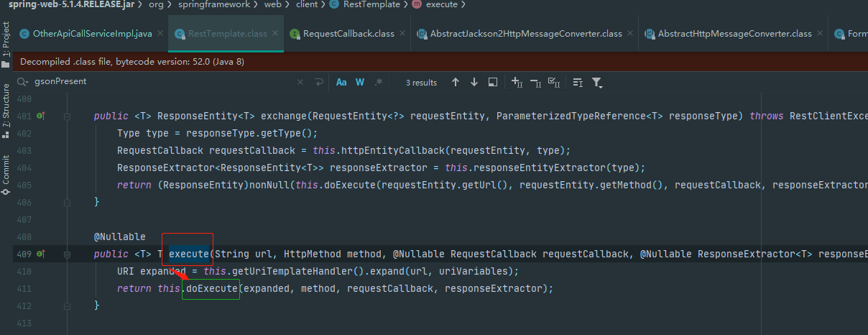Collapse fold marker at line 406
868x335 pixels.
(x=67, y=202)
